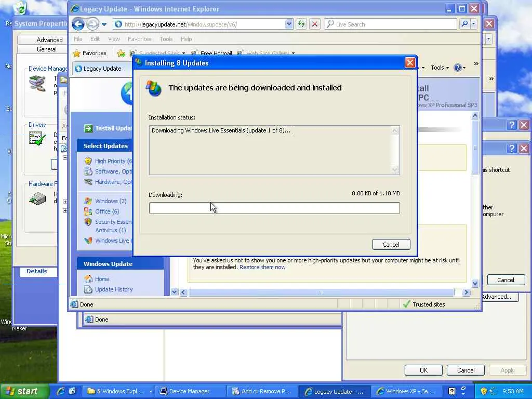Click the installation status scroll up arrow
The height and width of the screenshot is (399, 532).
pos(395,130)
